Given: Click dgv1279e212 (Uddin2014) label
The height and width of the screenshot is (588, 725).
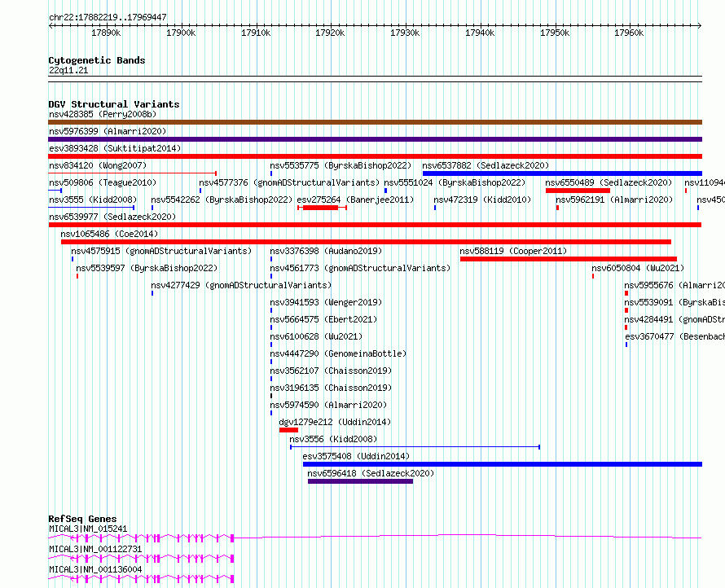Looking at the screenshot, I should 335,422.
